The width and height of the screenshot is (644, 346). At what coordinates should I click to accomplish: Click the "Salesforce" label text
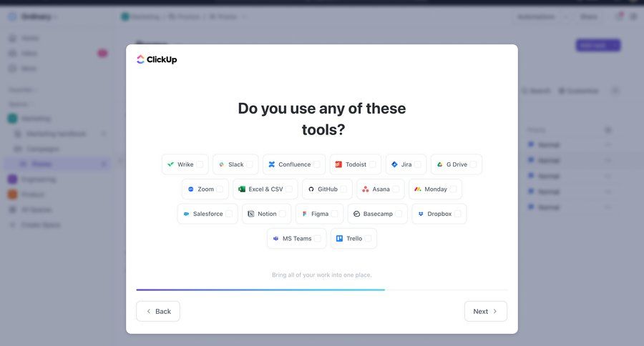[208, 214]
